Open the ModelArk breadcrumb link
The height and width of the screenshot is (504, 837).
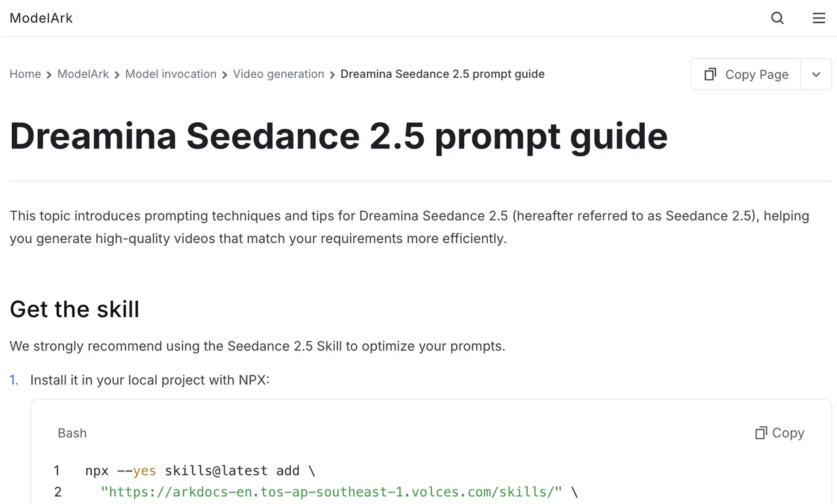point(83,75)
